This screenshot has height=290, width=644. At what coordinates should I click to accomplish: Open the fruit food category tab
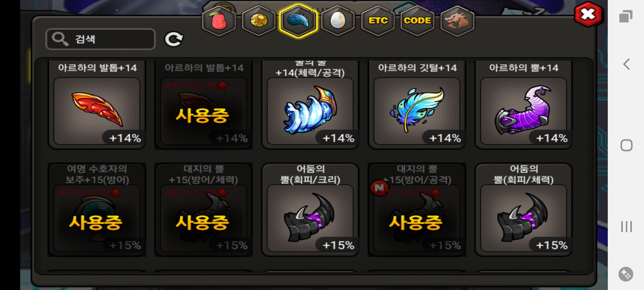click(219, 21)
